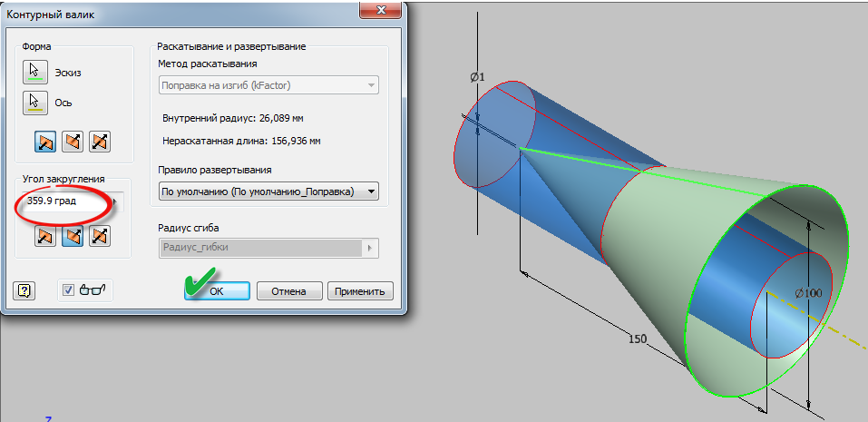
Task: Choose first direction icon under Угол закругления
Action: click(45, 236)
